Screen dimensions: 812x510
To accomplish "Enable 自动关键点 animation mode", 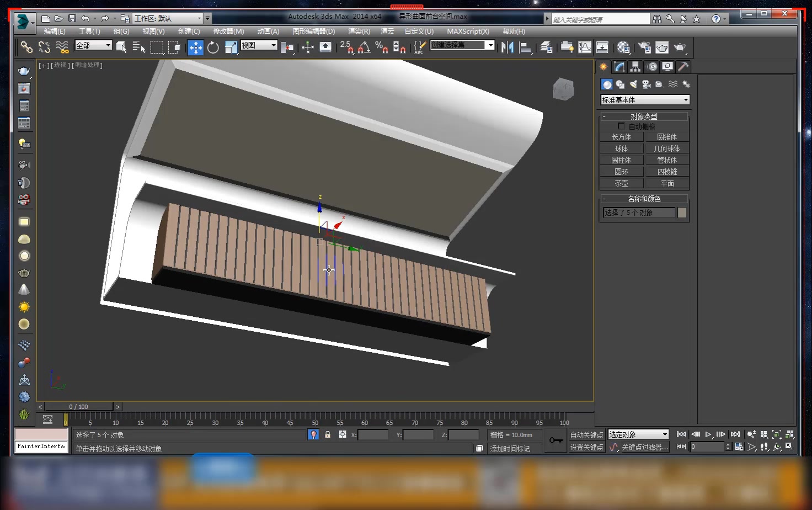I will pyautogui.click(x=586, y=435).
